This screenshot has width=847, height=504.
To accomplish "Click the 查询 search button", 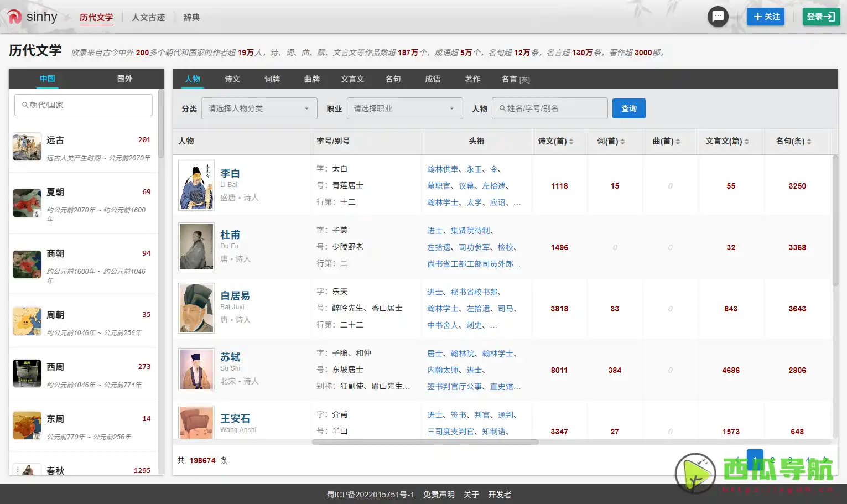I will pos(628,108).
